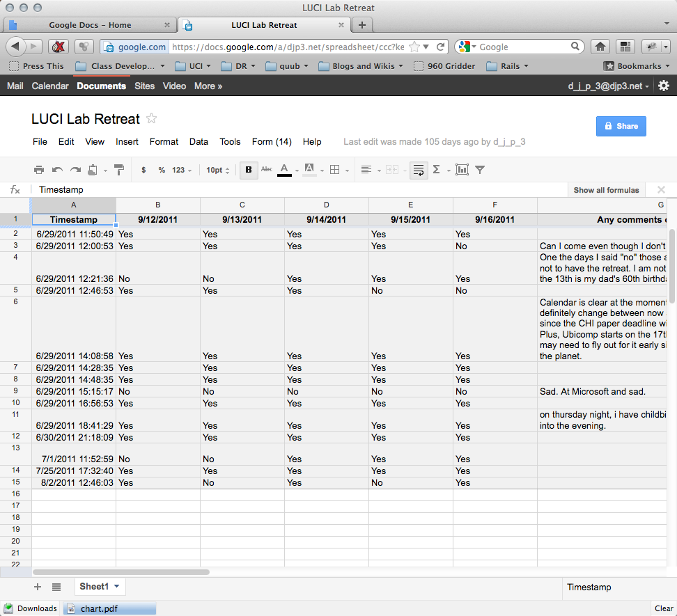This screenshot has height=616, width=677.
Task: Open the Form (14) menu
Action: pos(272,141)
